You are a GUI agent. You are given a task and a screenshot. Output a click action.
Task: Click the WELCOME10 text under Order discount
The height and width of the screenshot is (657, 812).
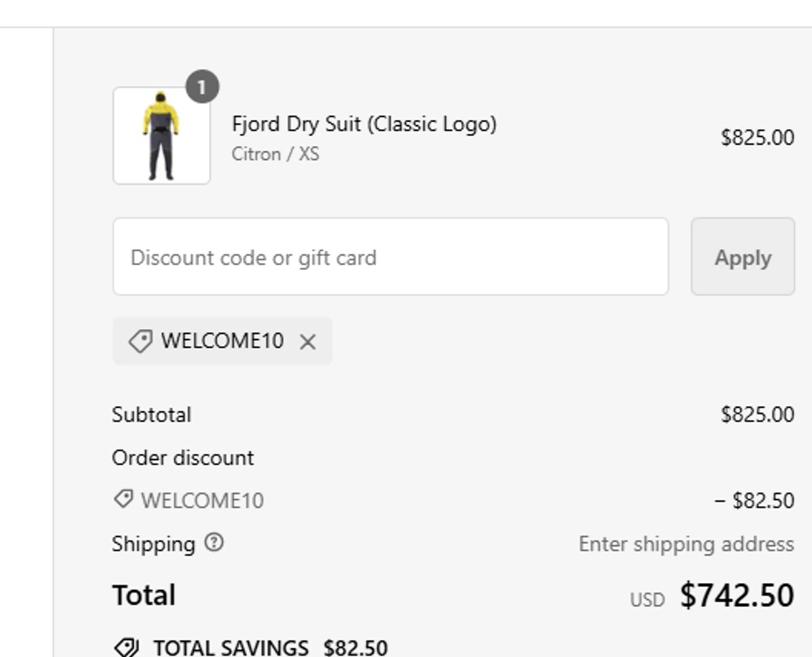point(202,500)
